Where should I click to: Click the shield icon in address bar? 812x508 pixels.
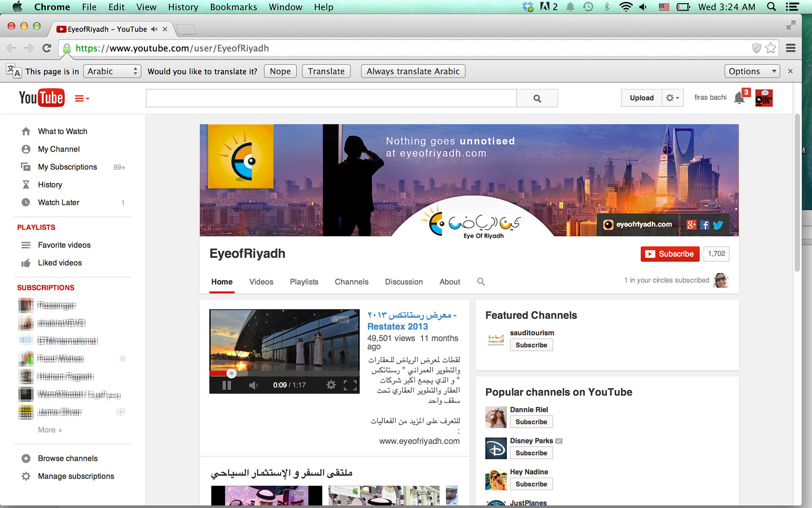pyautogui.click(x=757, y=48)
